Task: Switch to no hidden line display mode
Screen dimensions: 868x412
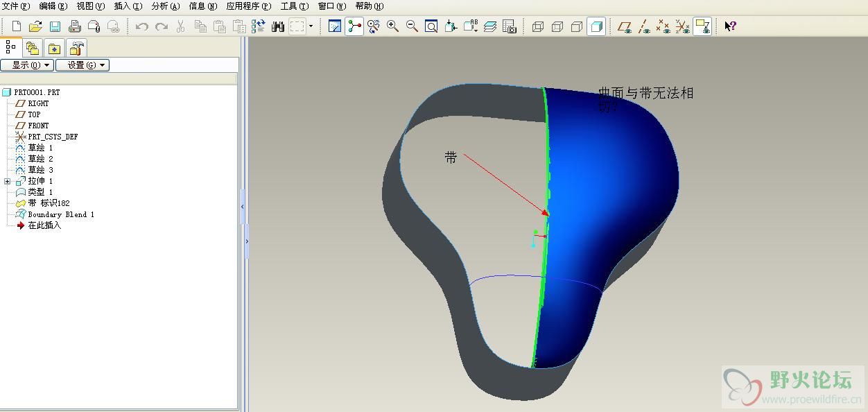Action: [x=577, y=26]
